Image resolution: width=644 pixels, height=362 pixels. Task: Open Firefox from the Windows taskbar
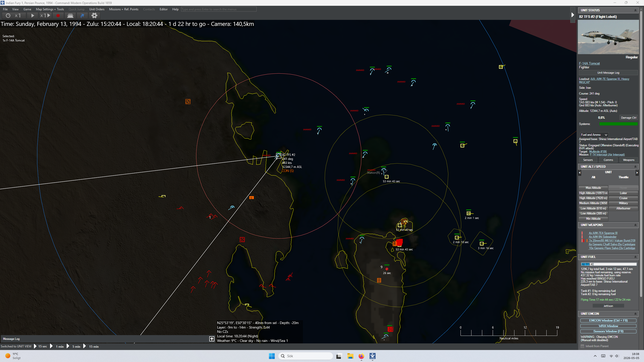click(x=361, y=356)
